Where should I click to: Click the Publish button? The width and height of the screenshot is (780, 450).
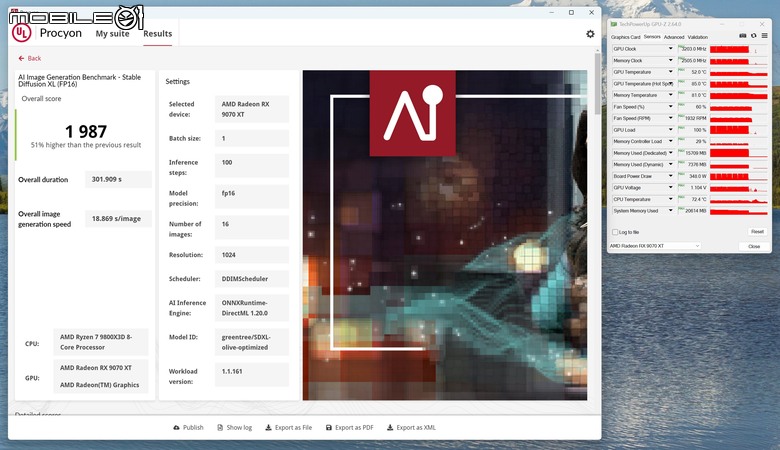pyautogui.click(x=189, y=427)
